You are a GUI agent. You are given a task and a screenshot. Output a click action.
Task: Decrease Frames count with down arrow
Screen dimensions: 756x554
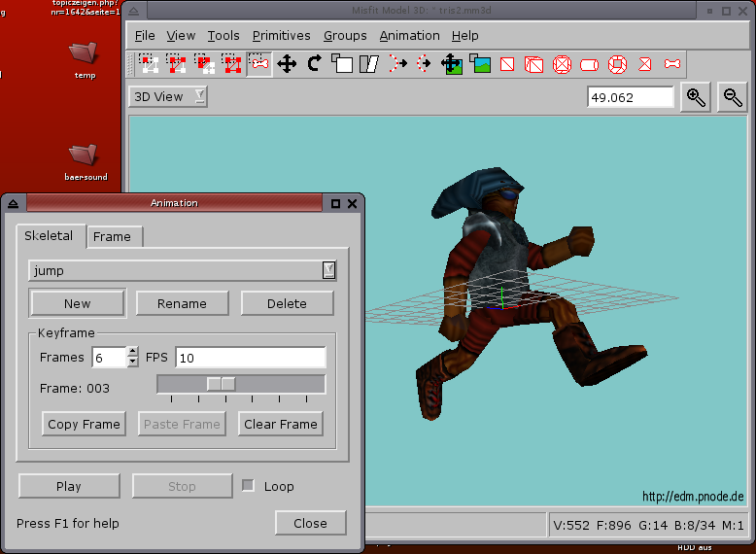(x=132, y=363)
